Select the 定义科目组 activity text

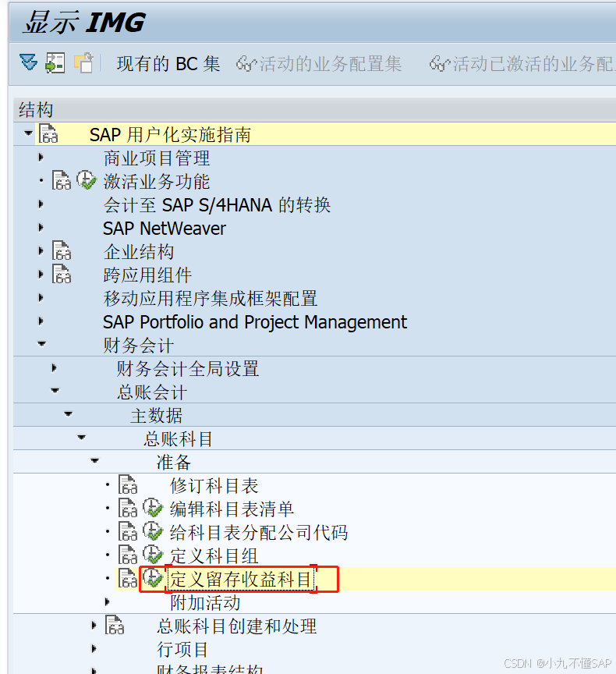coord(214,555)
